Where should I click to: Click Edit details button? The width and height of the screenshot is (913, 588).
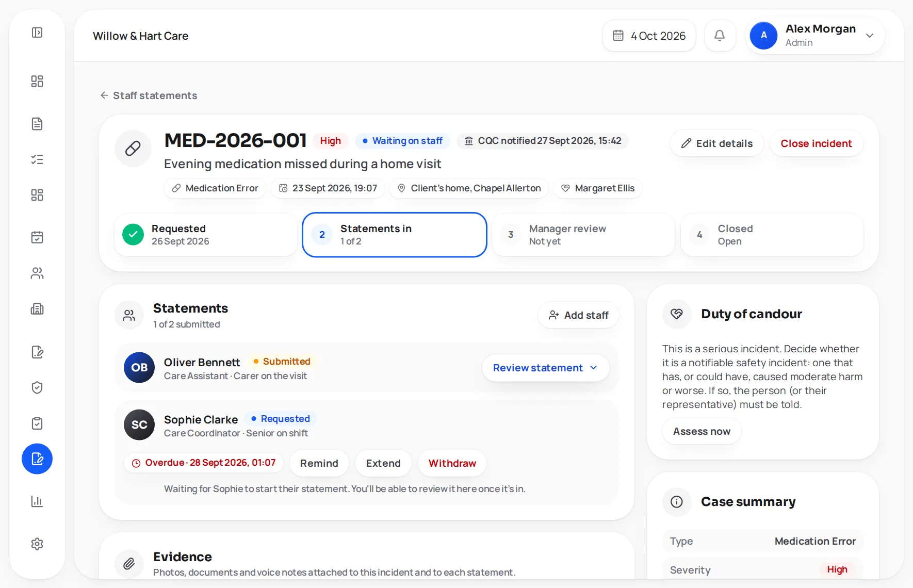pos(717,143)
